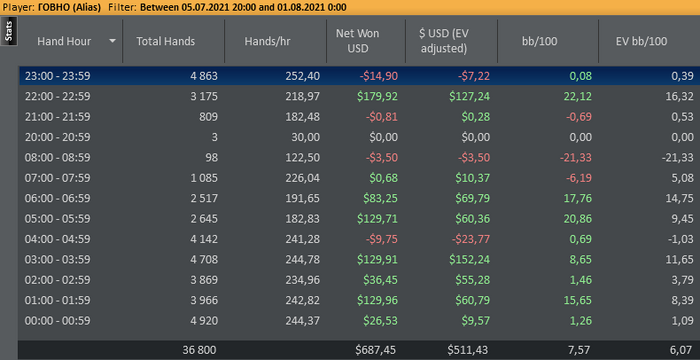Select the 20:00 - 20:59 hour row
The image size is (700, 360).
(359, 137)
